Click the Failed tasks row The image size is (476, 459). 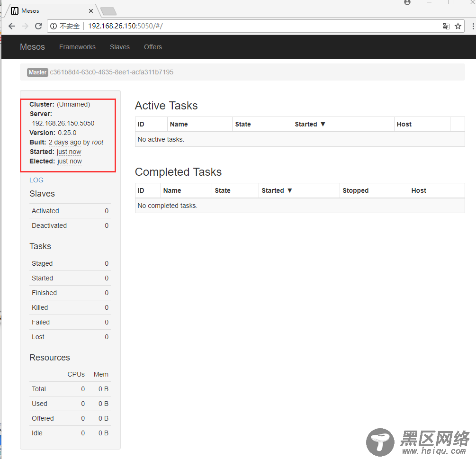(x=70, y=322)
